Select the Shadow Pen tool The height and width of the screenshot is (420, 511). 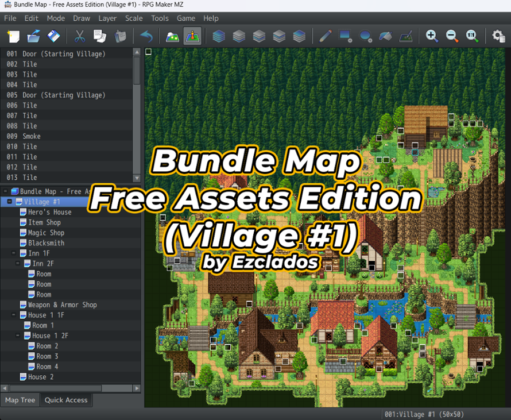[x=405, y=36]
